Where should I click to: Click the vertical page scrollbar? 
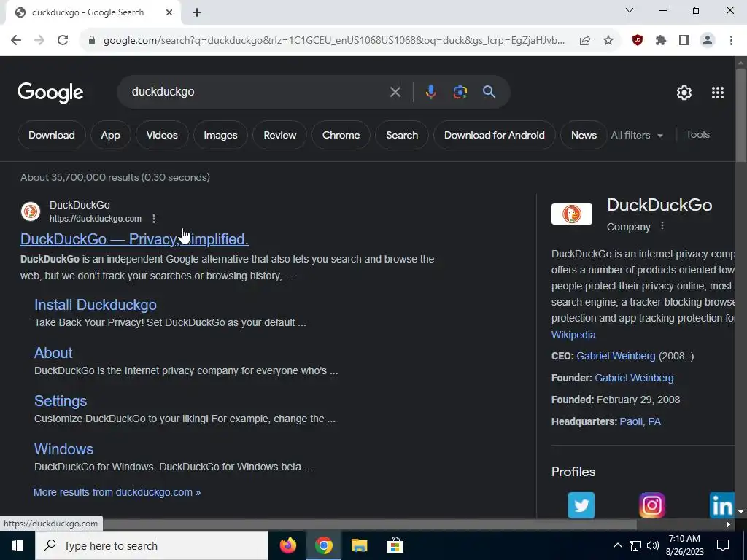pyautogui.click(x=740, y=114)
